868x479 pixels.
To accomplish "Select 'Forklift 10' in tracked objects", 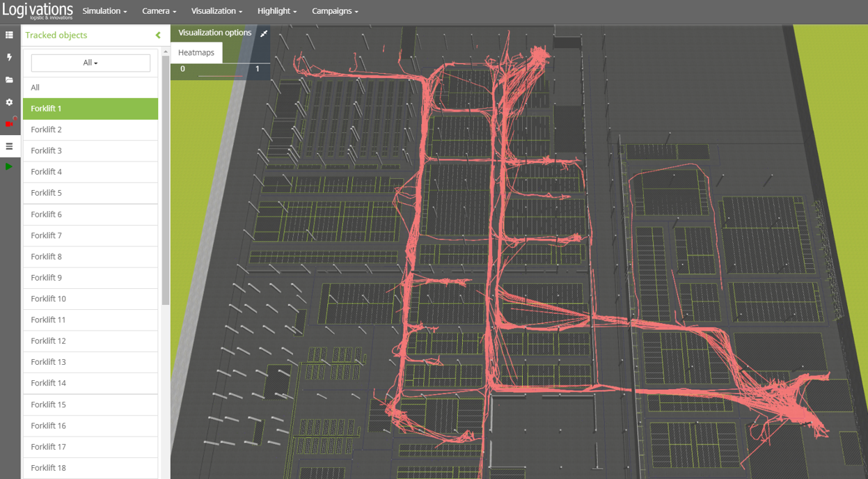I will 90,299.
